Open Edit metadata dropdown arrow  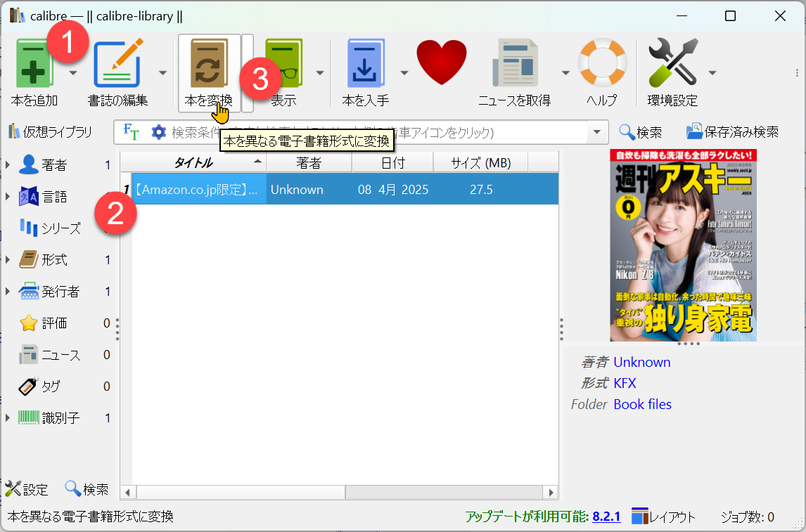[x=163, y=73]
